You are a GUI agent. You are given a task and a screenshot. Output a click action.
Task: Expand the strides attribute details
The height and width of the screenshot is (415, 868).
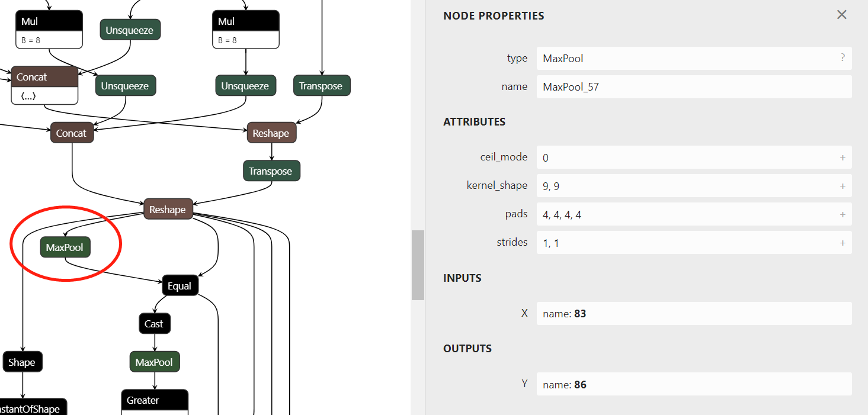coord(843,243)
